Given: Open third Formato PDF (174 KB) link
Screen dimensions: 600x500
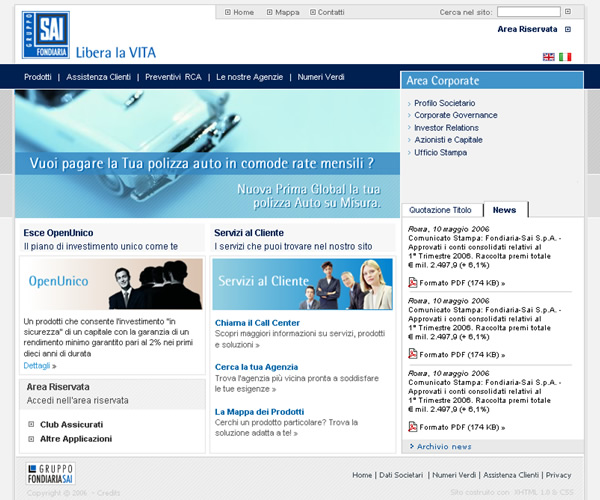Looking at the screenshot, I should (x=462, y=427).
